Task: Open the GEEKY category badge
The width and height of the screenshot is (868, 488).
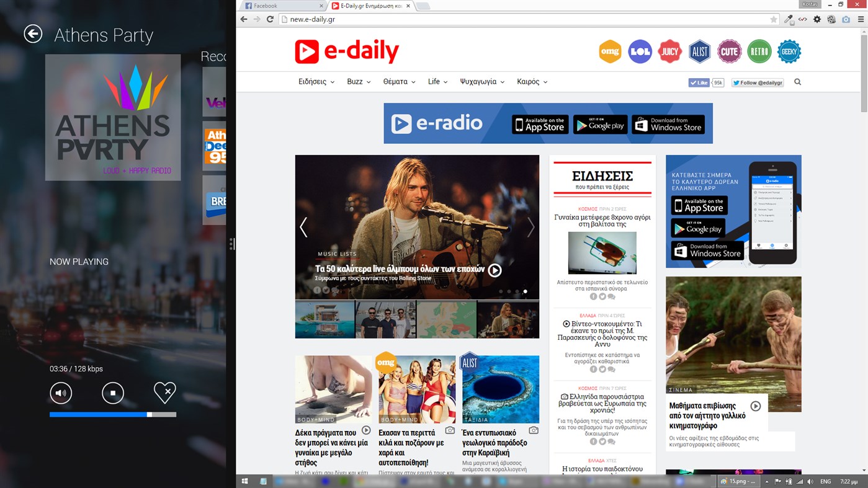Action: (x=789, y=52)
